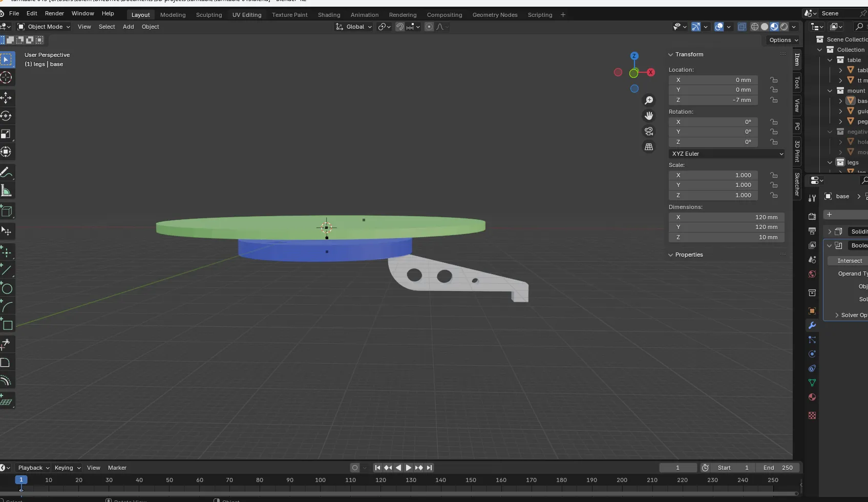Select the Rotate tool
This screenshot has height=502, width=868.
7,116
